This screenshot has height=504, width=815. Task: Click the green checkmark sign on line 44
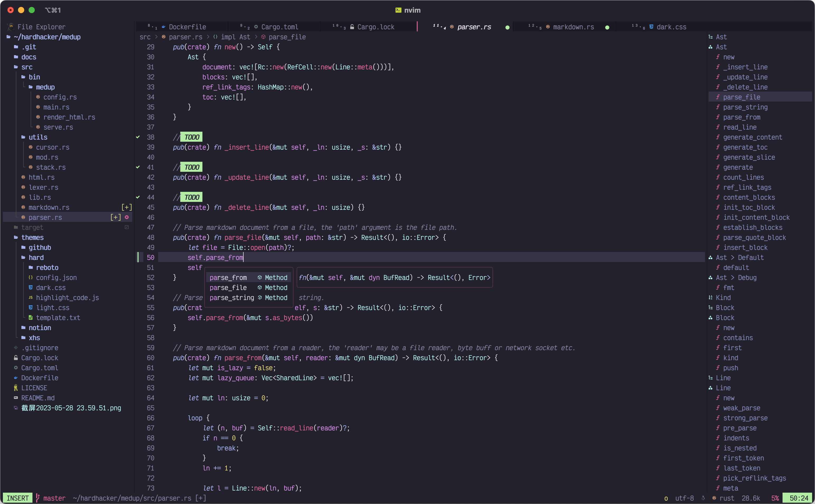click(x=138, y=197)
